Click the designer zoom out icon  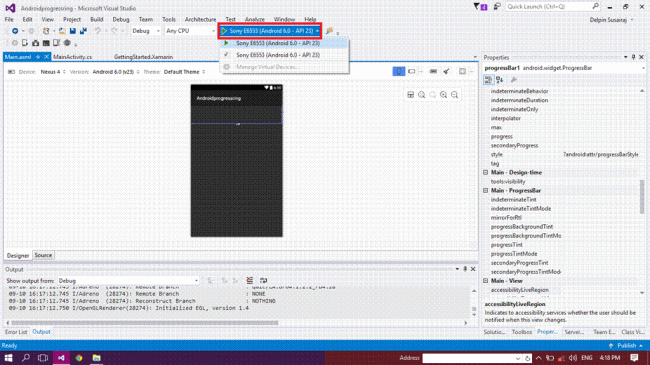(455, 95)
